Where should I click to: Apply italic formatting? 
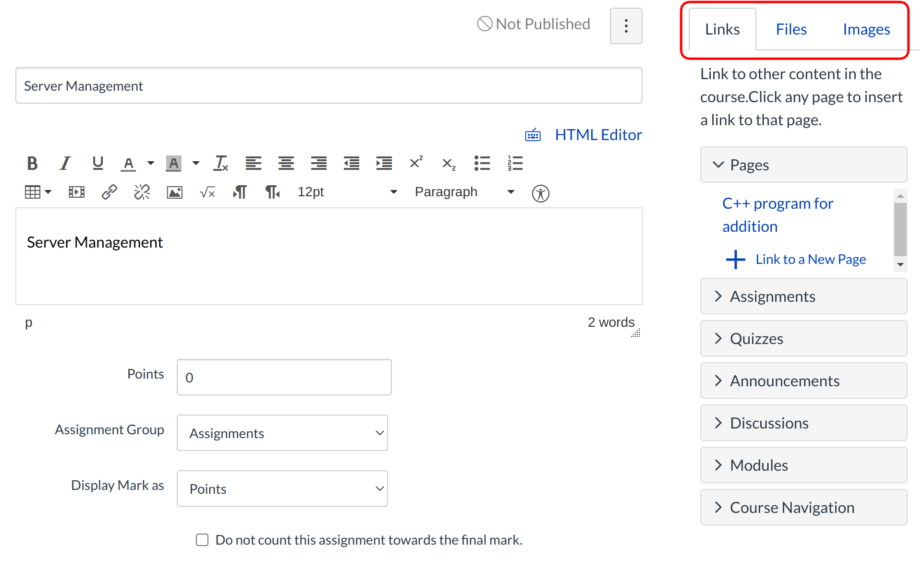point(65,164)
